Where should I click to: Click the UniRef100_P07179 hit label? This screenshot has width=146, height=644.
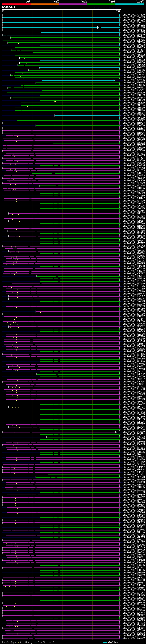pos(133,183)
